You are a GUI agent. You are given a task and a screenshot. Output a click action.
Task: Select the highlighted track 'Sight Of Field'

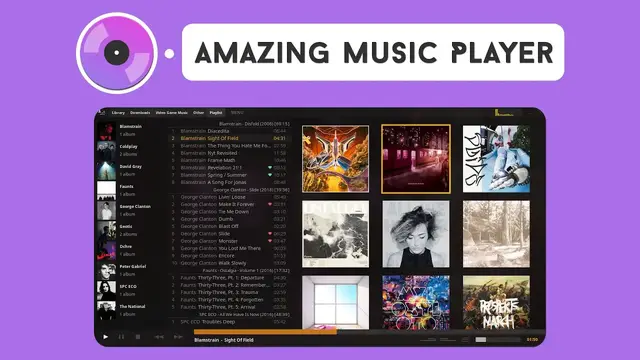click(229, 138)
